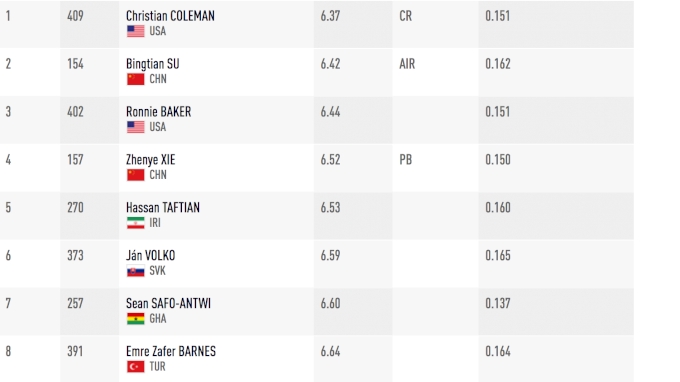Screen dimensions: 680x382
Task: Open Bingtian SU athlete profile
Action: click(152, 64)
